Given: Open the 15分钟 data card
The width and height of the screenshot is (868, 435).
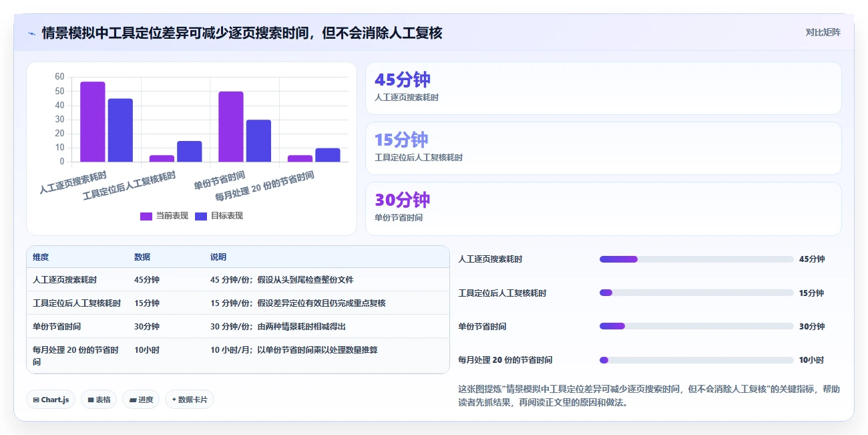Looking at the screenshot, I should point(603,148).
